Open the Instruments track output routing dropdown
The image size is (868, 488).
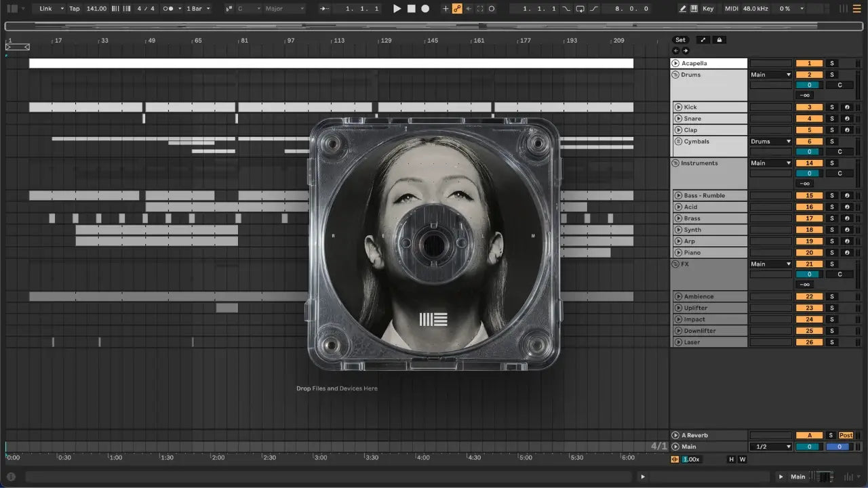click(x=771, y=163)
